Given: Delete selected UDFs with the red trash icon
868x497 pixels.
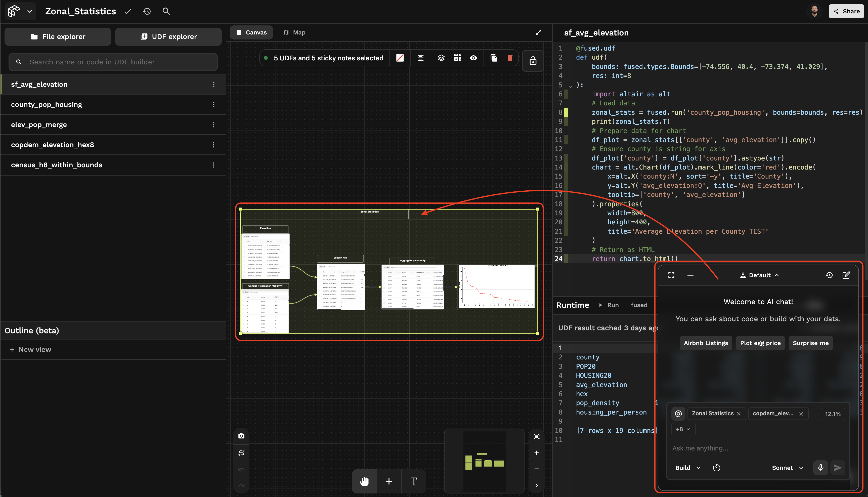Looking at the screenshot, I should point(510,58).
